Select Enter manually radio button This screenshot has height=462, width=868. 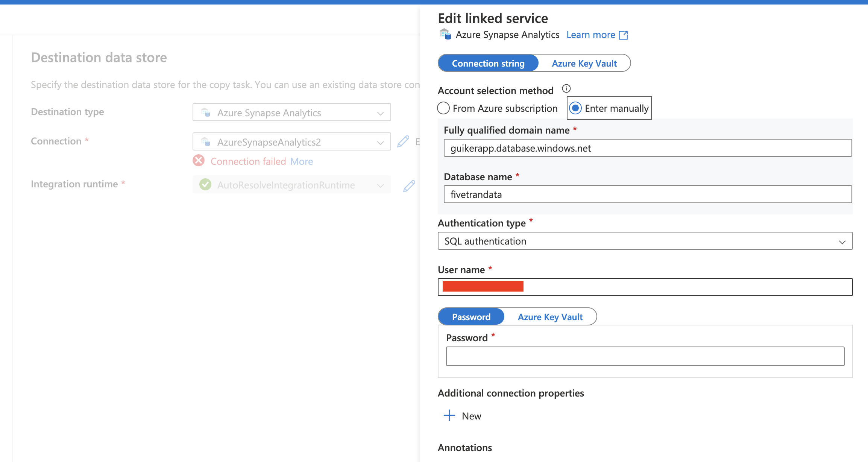click(x=575, y=108)
